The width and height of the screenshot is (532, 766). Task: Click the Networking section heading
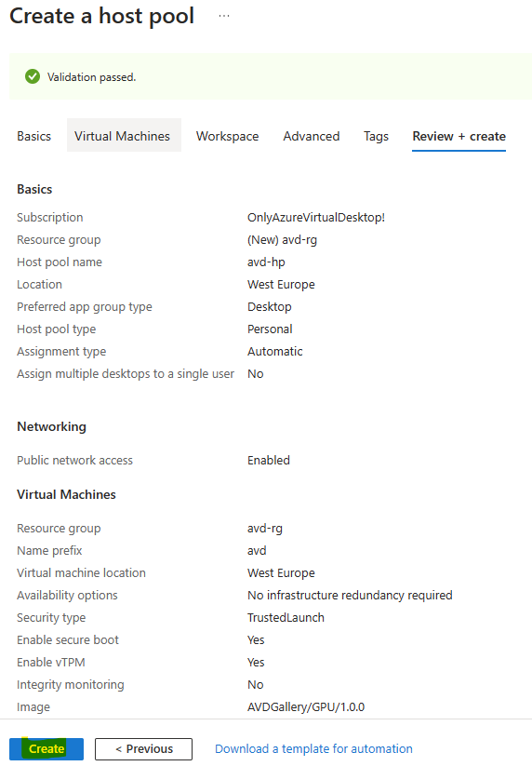(x=52, y=426)
